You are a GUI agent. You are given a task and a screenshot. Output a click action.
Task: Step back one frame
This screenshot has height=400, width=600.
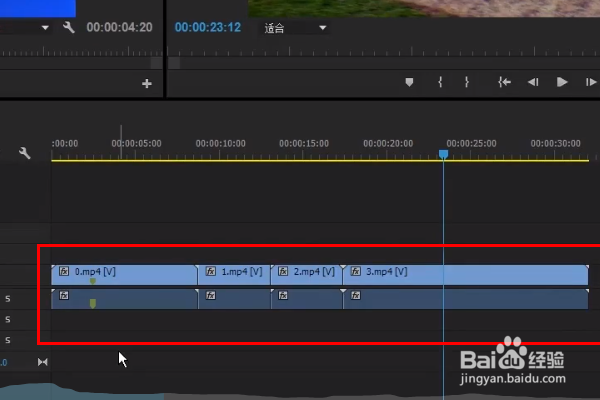533,82
